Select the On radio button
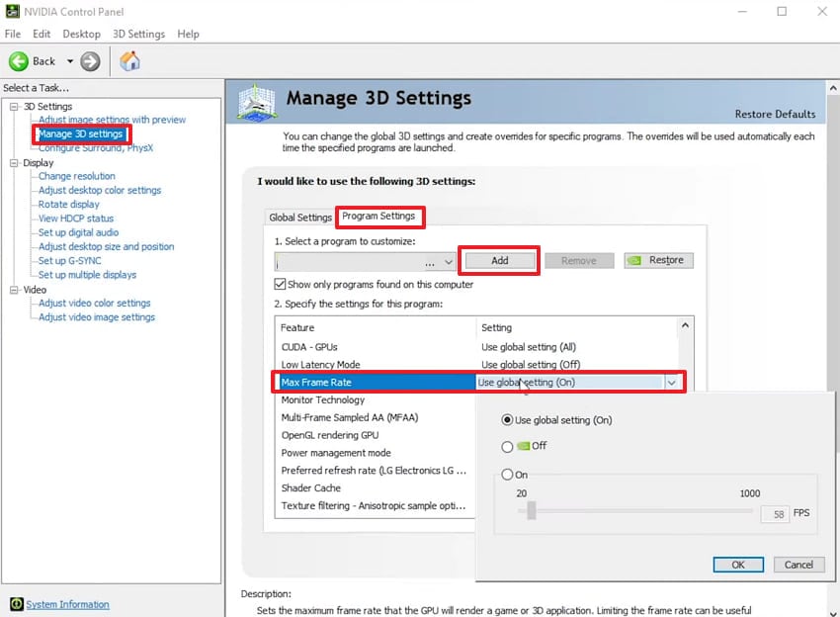Screen dimensions: 840x617 pos(507,475)
